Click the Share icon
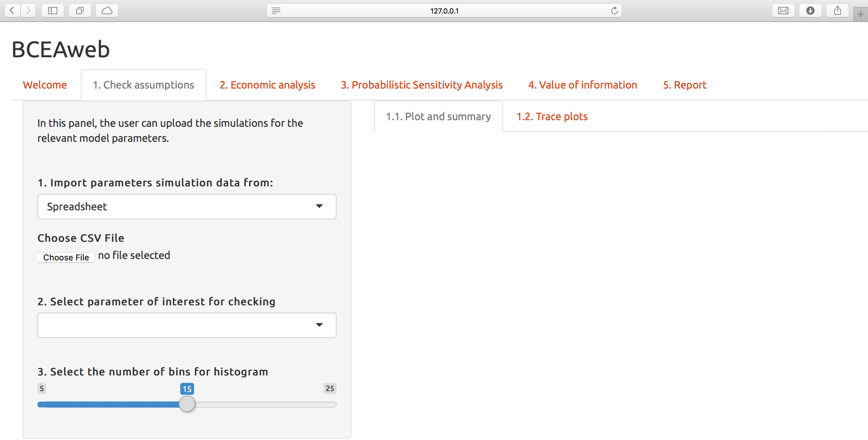868x440 pixels. 838,10
